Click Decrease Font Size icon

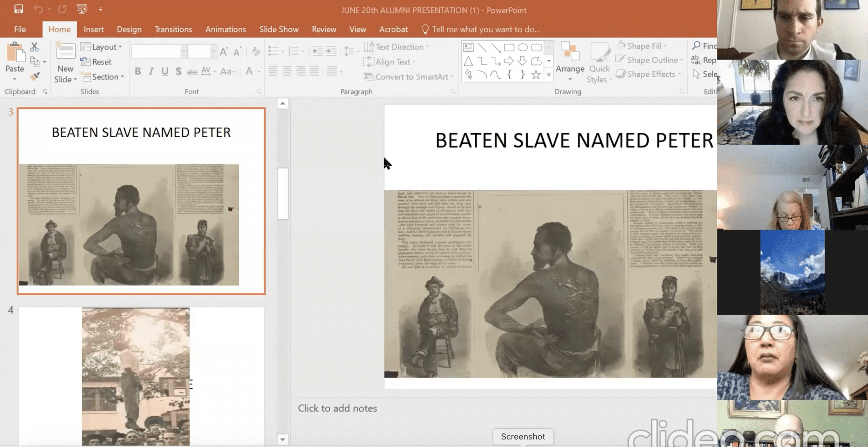click(237, 51)
